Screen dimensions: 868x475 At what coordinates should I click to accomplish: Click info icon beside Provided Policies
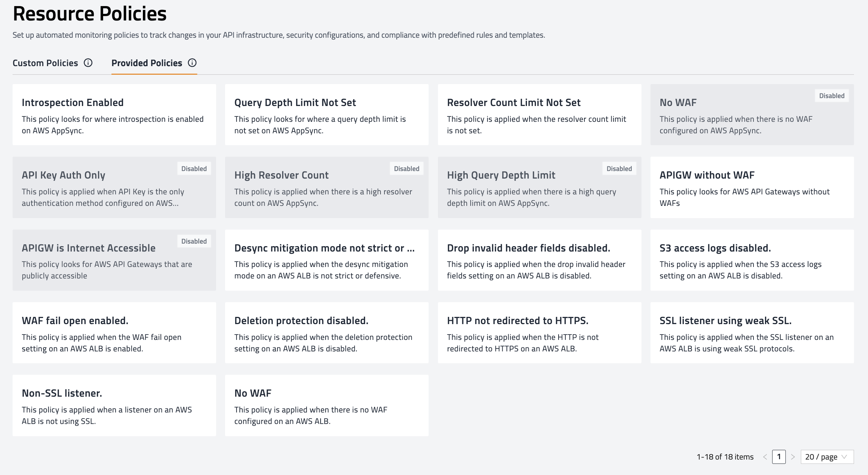coord(192,63)
